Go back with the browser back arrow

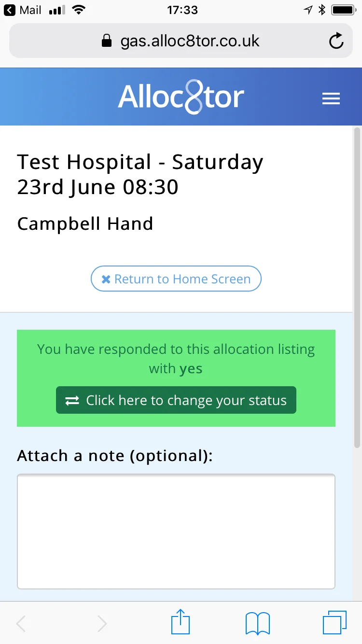(21, 624)
